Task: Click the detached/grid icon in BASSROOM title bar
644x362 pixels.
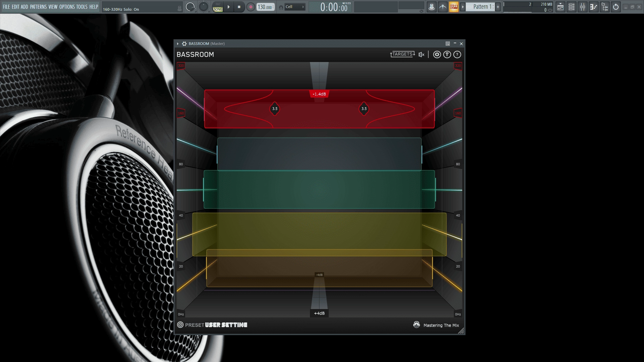Action: pos(448,44)
